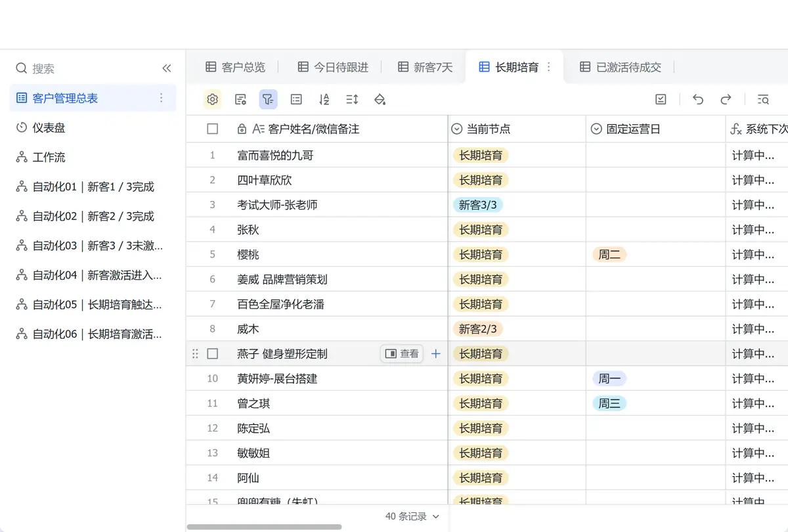788x532 pixels.
Task: Open 自动化04｜新客激活进入 workflow
Action: pos(93,275)
